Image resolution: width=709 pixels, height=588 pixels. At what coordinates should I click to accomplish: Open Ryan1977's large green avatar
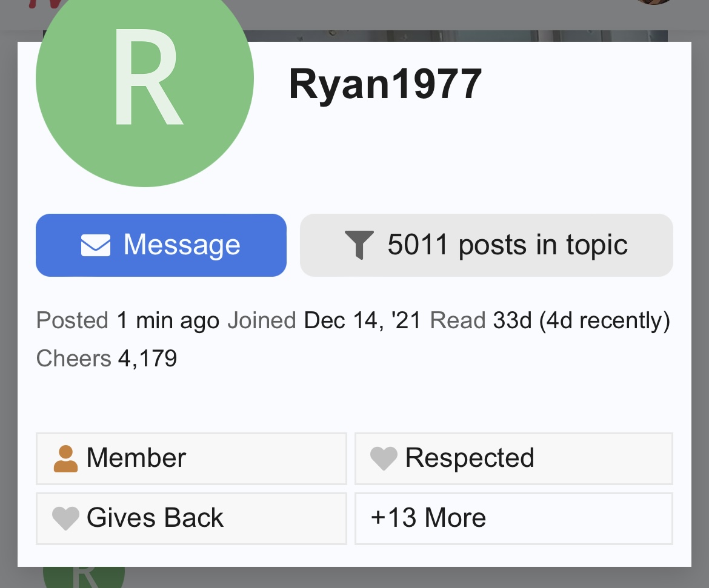tap(145, 78)
